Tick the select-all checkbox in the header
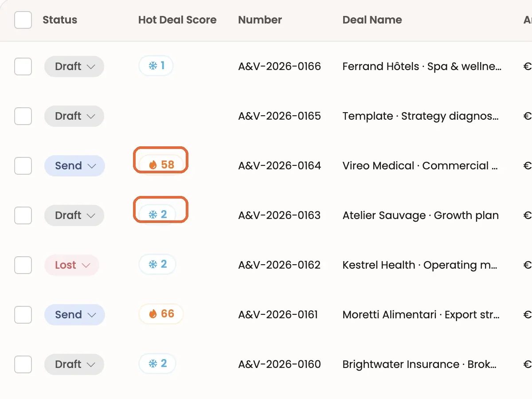532x399 pixels. click(x=23, y=20)
